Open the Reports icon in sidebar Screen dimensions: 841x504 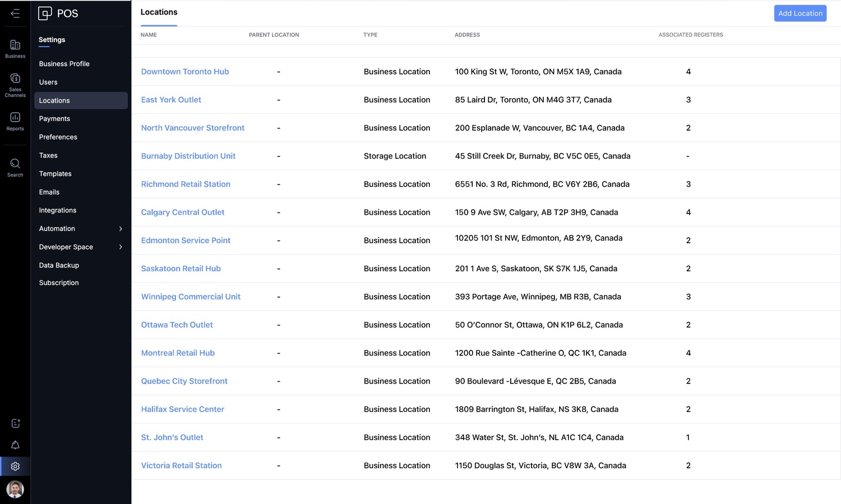(x=15, y=118)
